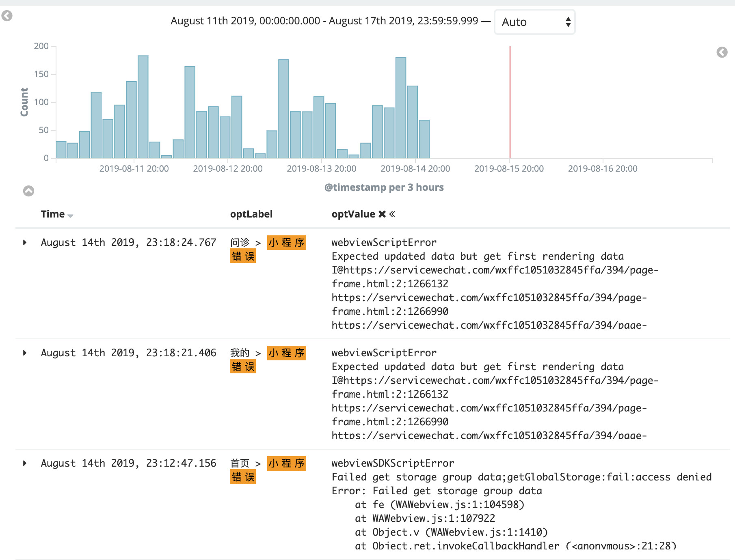This screenshot has height=560, width=735.
Task: Select the tall bar before 2019-08-14 20:00
Action: tap(401, 108)
